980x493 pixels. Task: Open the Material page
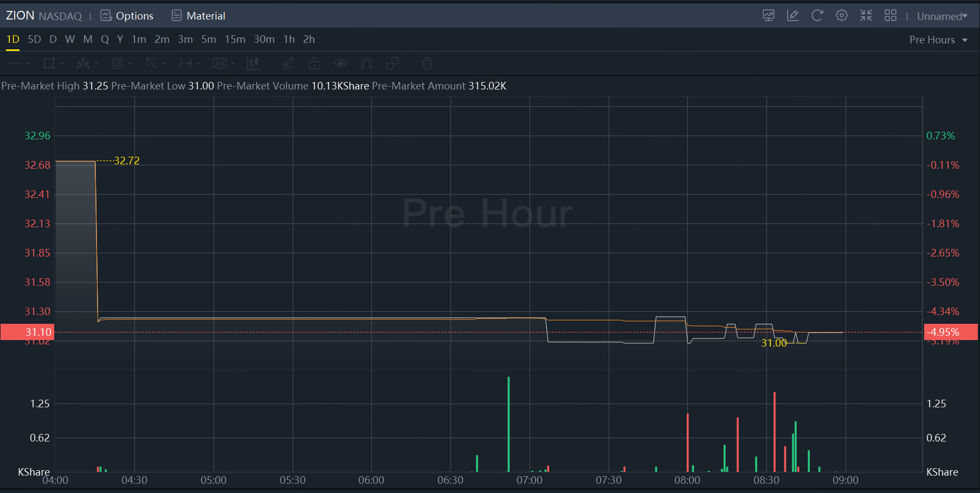pyautogui.click(x=198, y=16)
